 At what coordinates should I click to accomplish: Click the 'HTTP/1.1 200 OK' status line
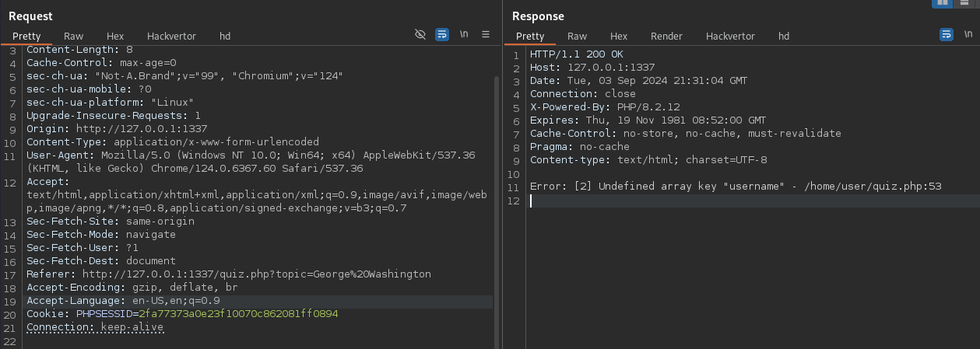pyautogui.click(x=577, y=54)
